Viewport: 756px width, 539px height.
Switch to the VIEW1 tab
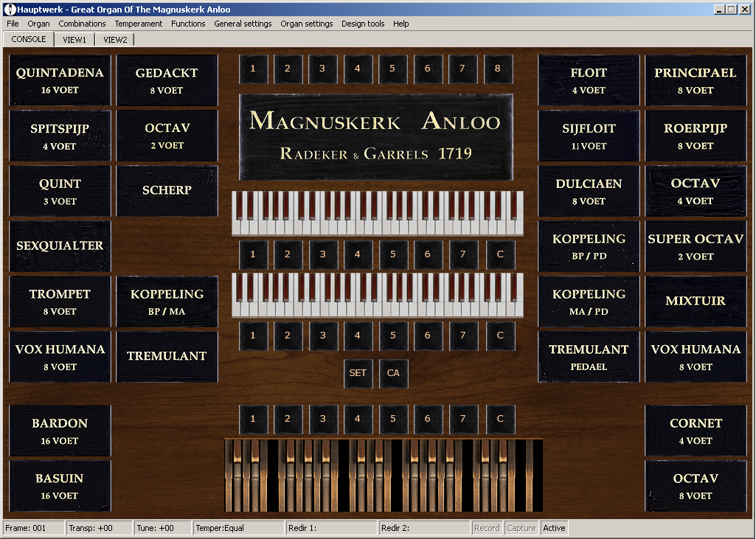74,40
